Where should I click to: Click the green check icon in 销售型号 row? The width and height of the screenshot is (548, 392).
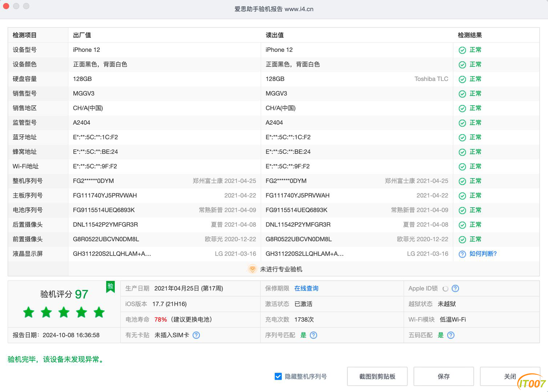(x=462, y=94)
